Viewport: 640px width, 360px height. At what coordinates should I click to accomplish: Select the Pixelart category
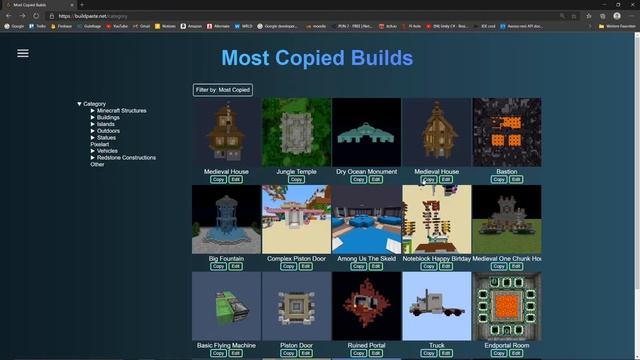pyautogui.click(x=100, y=144)
